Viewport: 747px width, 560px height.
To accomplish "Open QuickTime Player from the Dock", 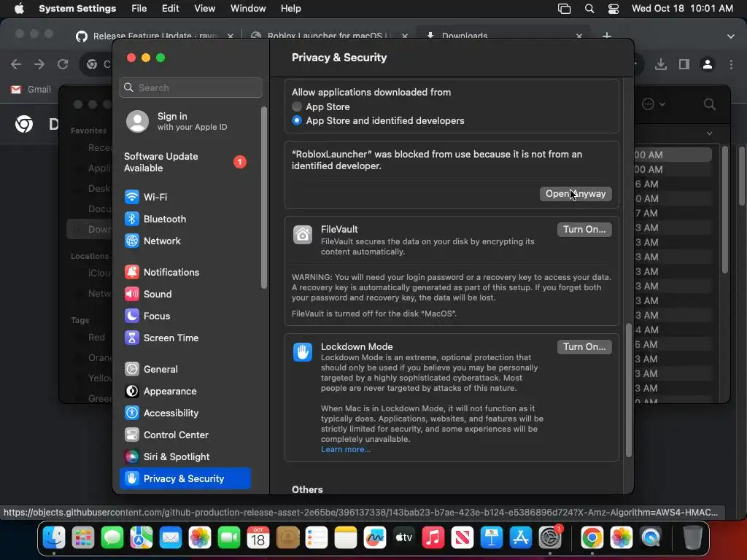I will (x=651, y=537).
